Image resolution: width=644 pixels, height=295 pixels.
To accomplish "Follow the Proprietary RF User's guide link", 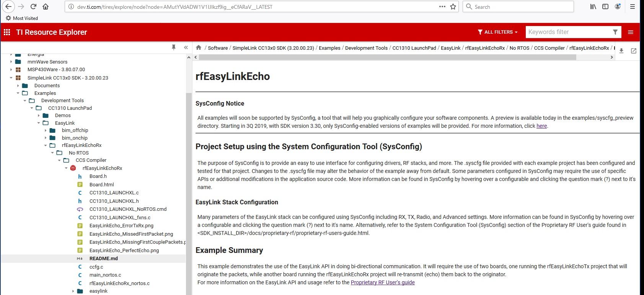I will click(x=383, y=283).
